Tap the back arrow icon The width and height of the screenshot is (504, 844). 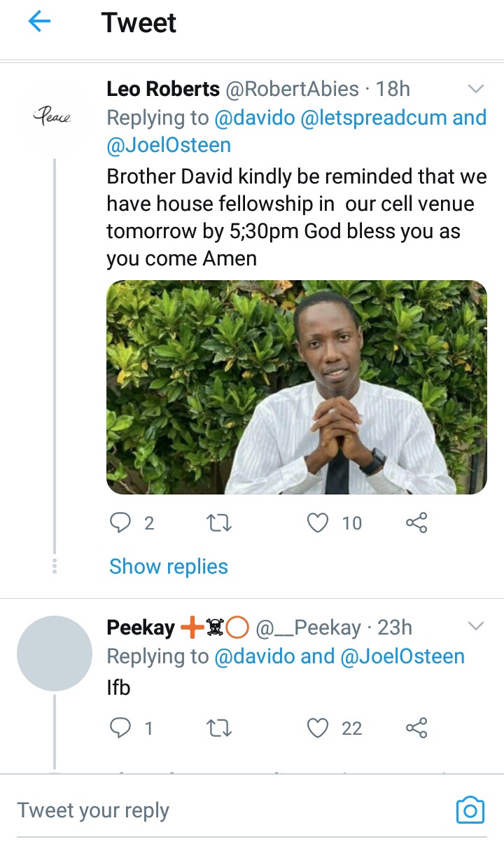tap(39, 22)
